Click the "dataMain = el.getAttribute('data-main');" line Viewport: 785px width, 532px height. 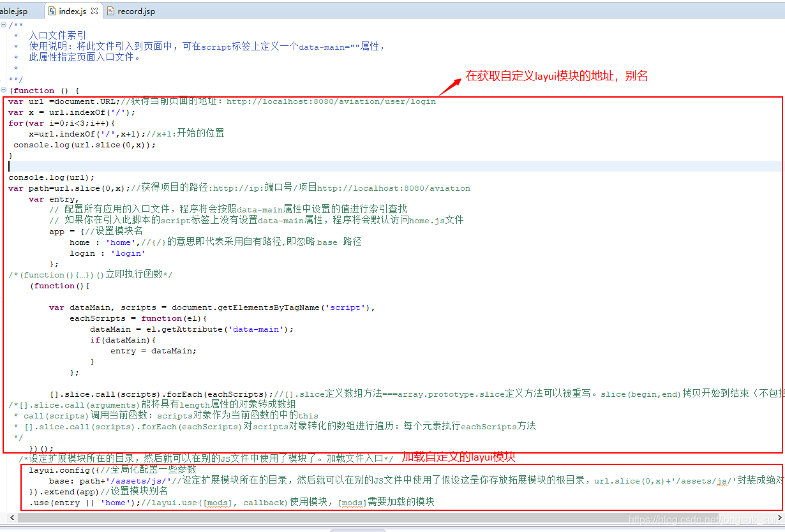(x=192, y=329)
